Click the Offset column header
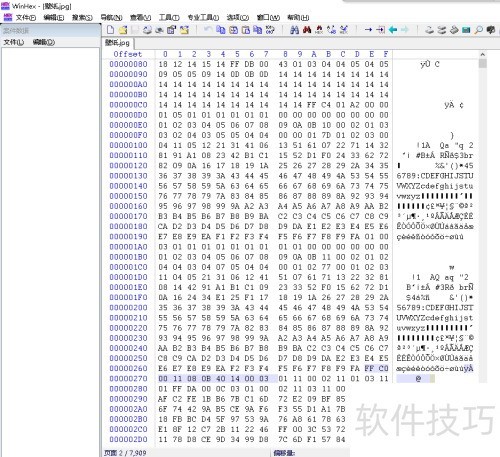500x457 pixels. (128, 54)
